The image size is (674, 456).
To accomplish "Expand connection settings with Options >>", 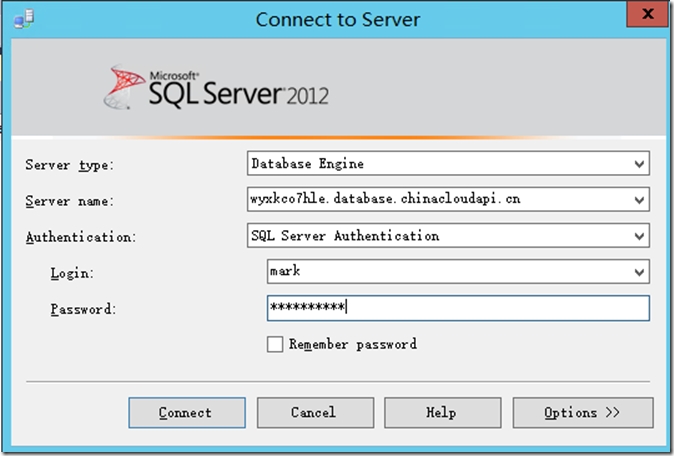I will (x=583, y=413).
